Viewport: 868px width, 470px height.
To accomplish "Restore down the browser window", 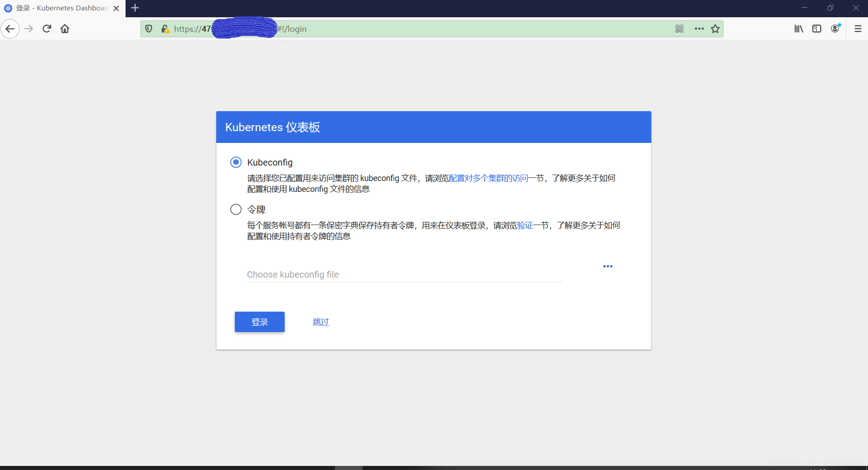I will coord(830,8).
